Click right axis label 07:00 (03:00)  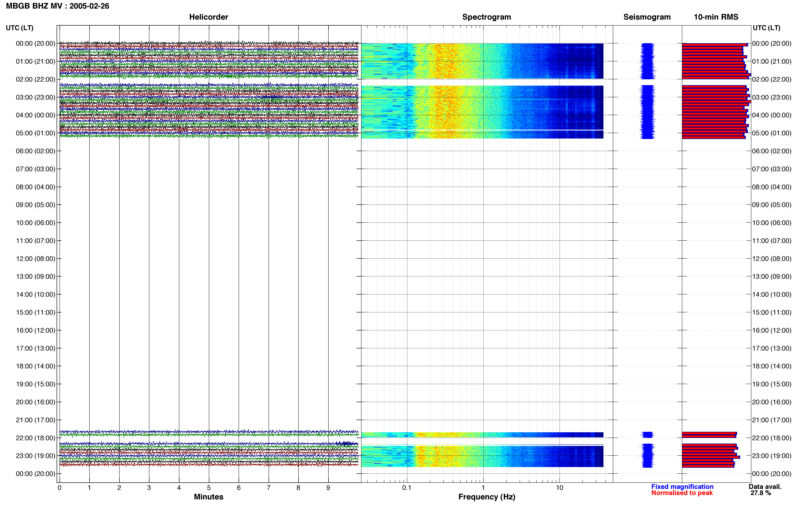pyautogui.click(x=772, y=169)
